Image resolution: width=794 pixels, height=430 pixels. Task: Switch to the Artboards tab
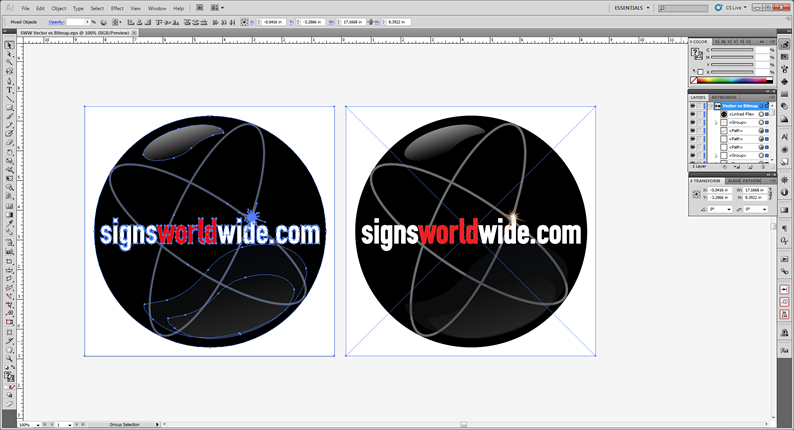click(724, 97)
